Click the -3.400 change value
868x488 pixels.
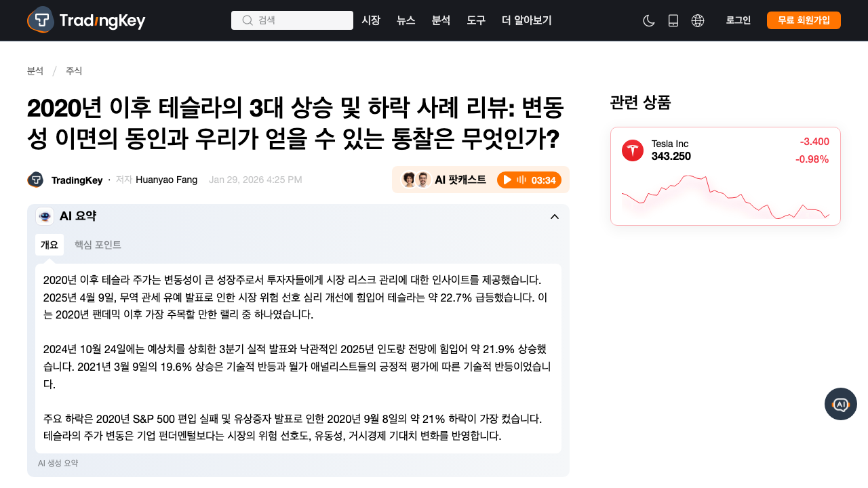(x=814, y=142)
